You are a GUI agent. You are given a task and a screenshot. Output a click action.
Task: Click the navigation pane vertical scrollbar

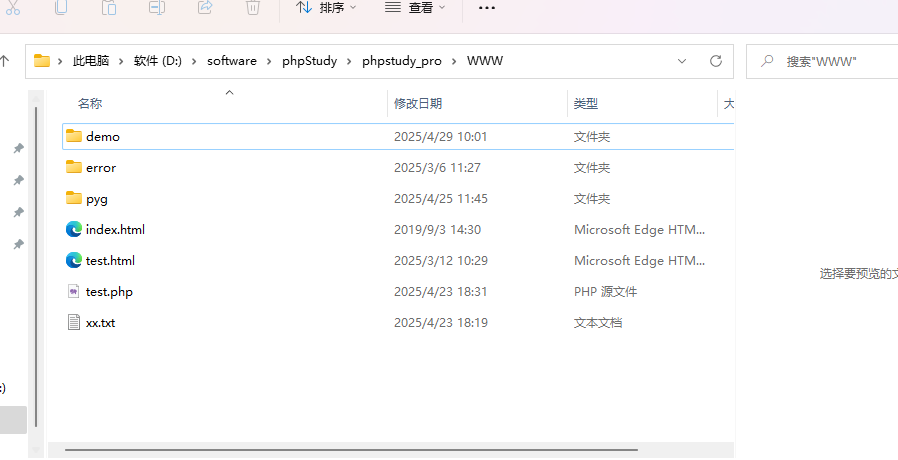click(36, 266)
